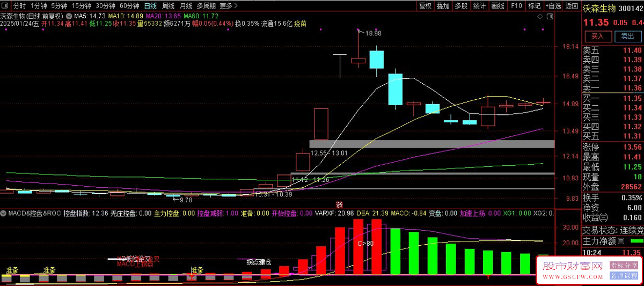The height and width of the screenshot is (286, 644).
Task: Select the 60分钟 period tab
Action: pos(129,6)
